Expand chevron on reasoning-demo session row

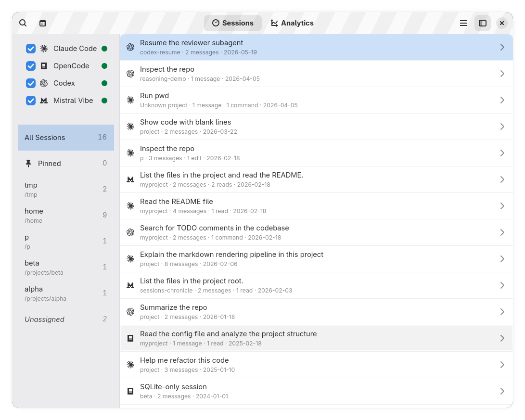coord(502,74)
